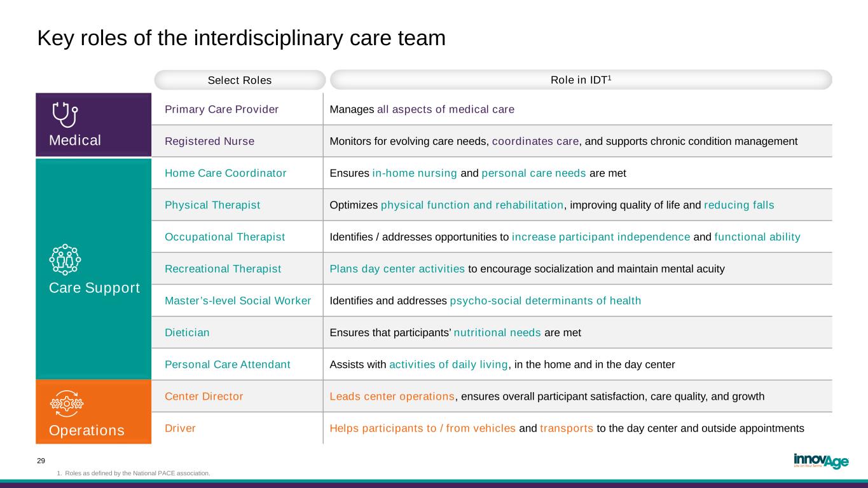Click the National PACE association footnote
This screenshot has width=868, height=488.
(x=134, y=473)
